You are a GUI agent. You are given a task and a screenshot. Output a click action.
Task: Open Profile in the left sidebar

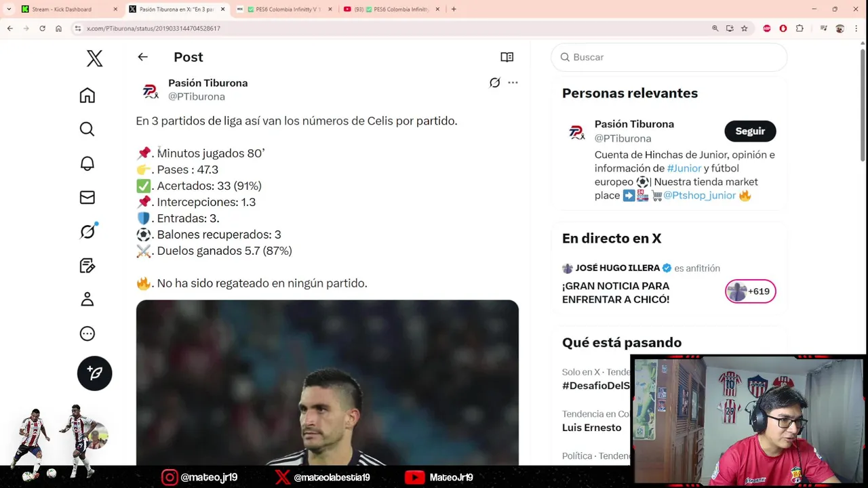click(x=87, y=300)
